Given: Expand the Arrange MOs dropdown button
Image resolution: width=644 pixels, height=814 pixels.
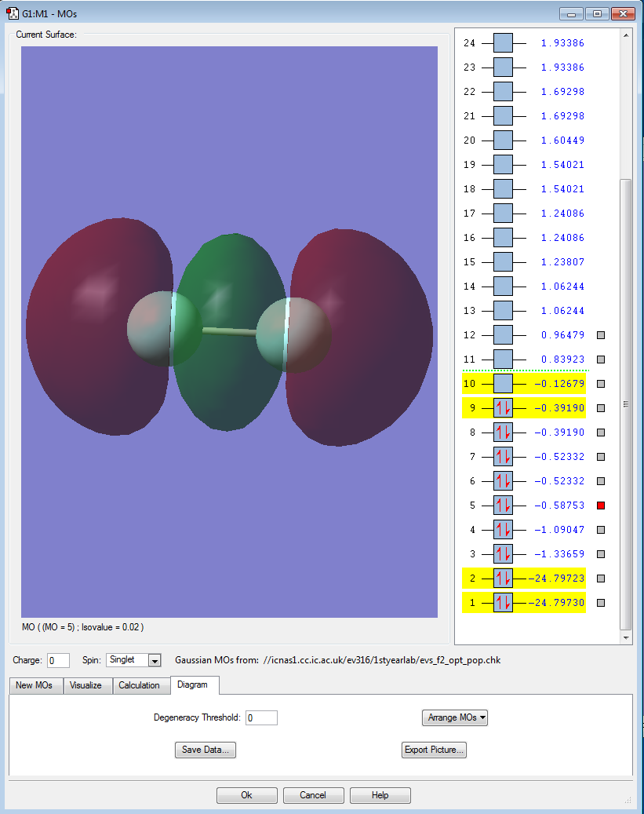Looking at the screenshot, I should (x=455, y=717).
